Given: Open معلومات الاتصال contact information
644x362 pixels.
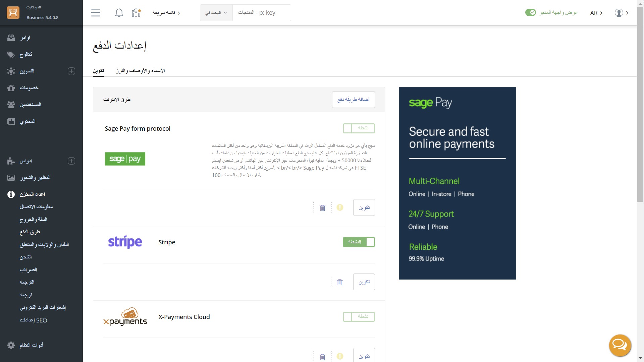Looking at the screenshot, I should [x=36, y=207].
